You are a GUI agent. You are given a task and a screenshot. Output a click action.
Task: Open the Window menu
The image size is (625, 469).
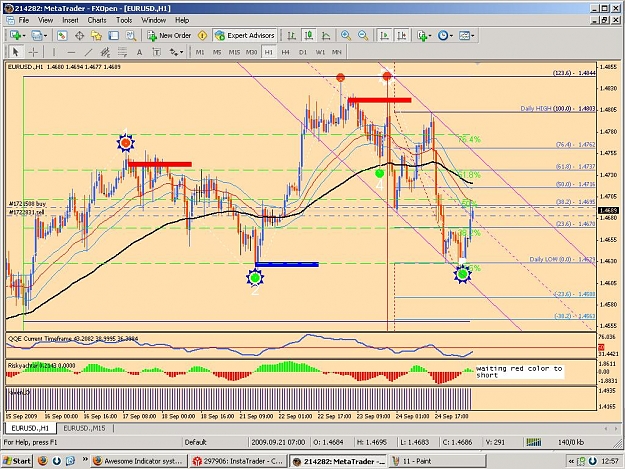(x=153, y=20)
